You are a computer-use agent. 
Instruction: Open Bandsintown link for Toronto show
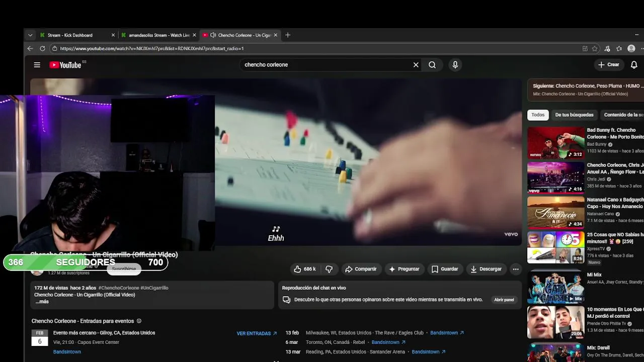(388, 342)
